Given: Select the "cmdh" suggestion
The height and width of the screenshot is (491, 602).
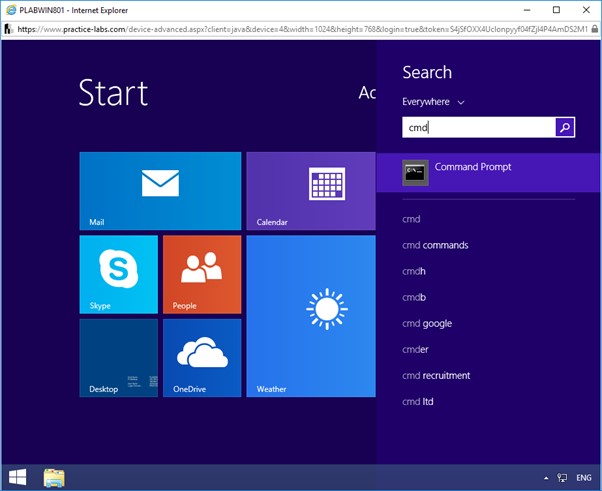Looking at the screenshot, I should 413,271.
